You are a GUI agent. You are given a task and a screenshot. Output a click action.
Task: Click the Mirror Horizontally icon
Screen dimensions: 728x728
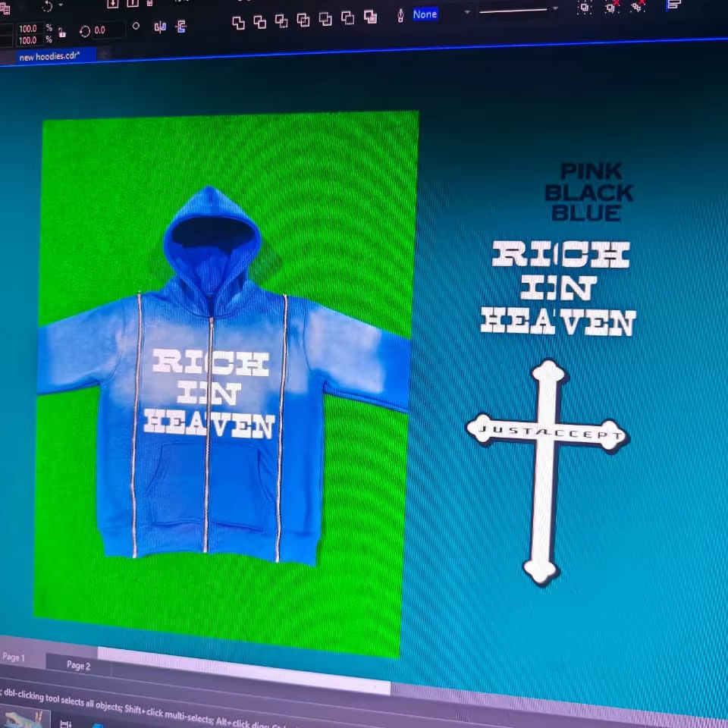coord(160,28)
